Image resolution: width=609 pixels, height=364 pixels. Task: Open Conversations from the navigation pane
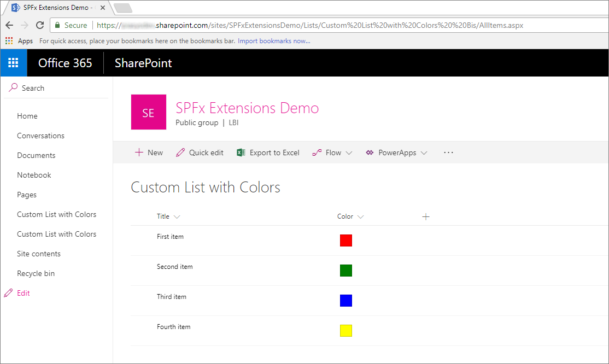point(40,136)
